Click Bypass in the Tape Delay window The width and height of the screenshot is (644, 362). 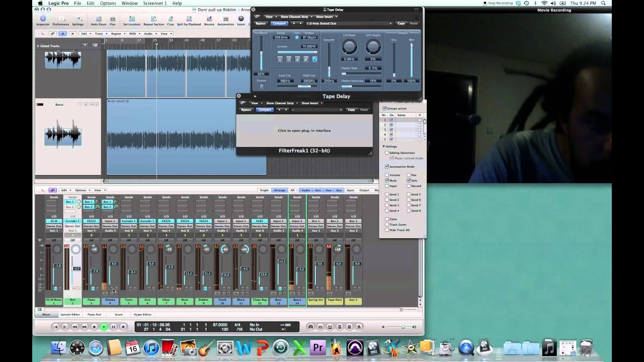(x=261, y=24)
